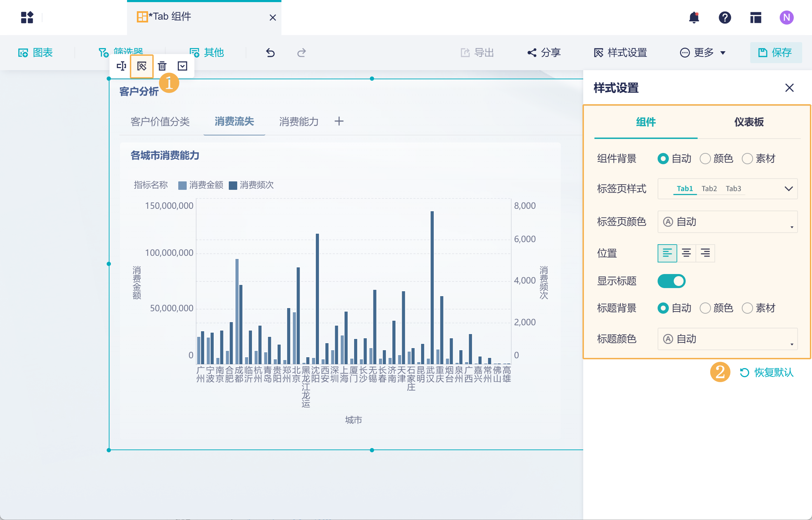The image size is (812, 520).
Task: Click the 保存 button
Action: [x=776, y=53]
